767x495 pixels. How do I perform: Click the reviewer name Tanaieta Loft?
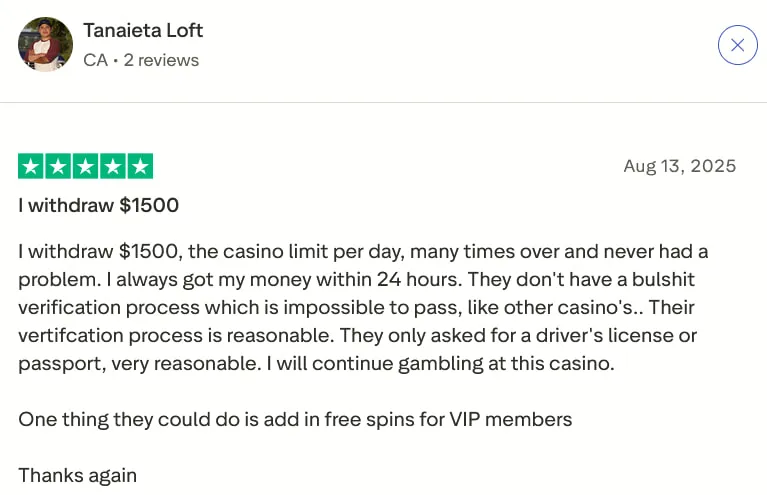click(x=143, y=30)
